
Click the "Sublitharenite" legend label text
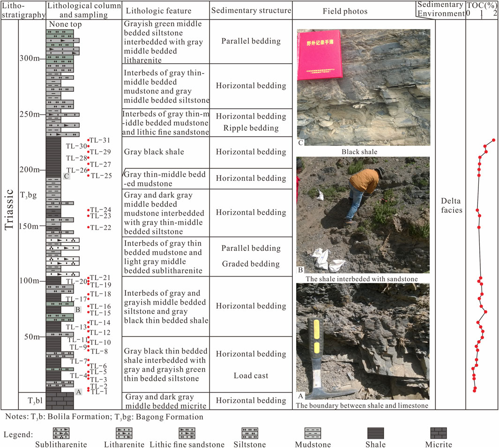click(61, 444)
